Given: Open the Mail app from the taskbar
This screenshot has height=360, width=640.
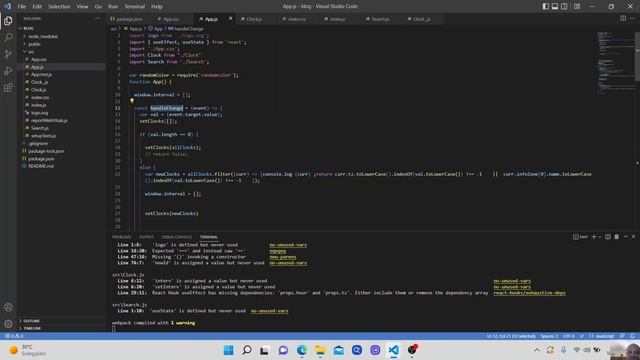Looking at the screenshot, I should (x=338, y=350).
